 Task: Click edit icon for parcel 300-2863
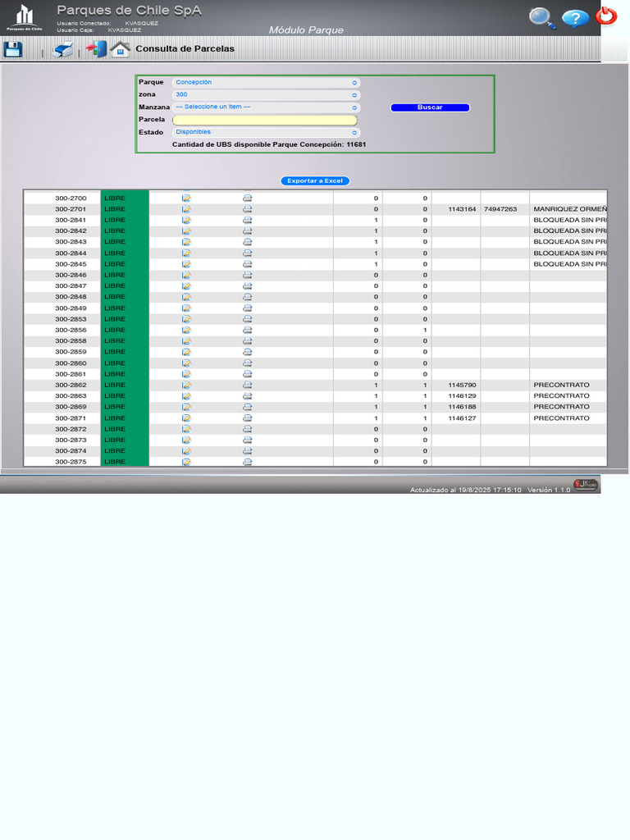[186, 396]
